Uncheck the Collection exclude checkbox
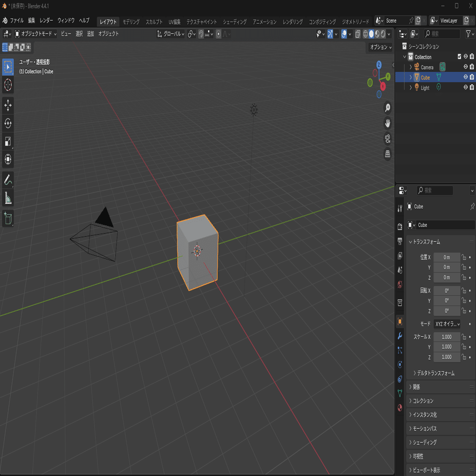Screen dimensions: 476x476 pos(460,57)
